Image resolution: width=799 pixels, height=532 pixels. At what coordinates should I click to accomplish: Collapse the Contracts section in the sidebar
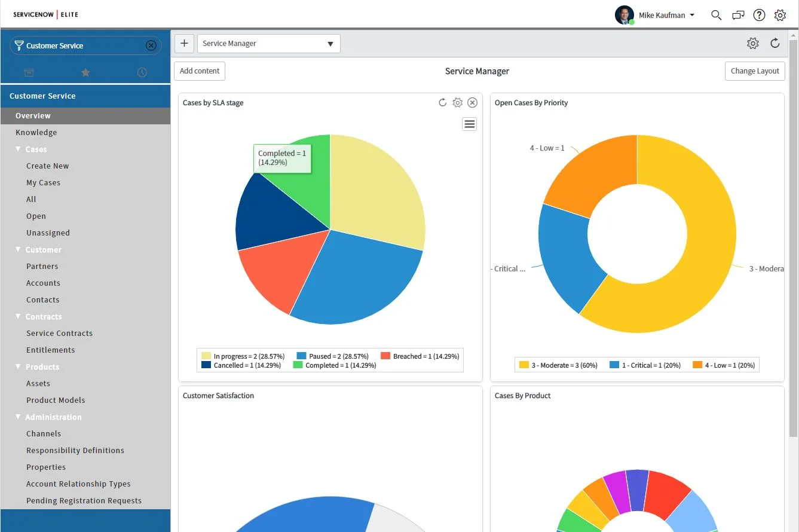click(x=19, y=316)
